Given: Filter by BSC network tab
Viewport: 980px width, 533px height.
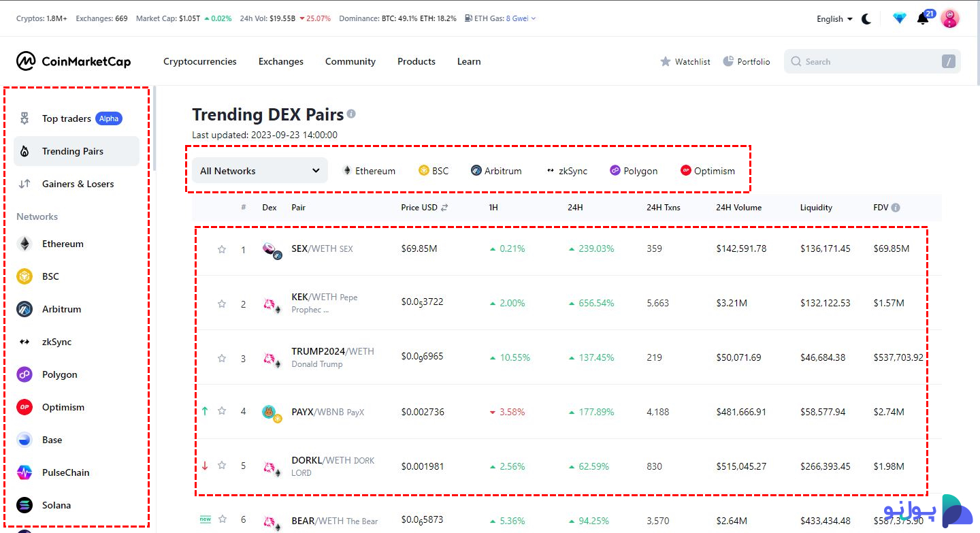Looking at the screenshot, I should click(x=434, y=171).
